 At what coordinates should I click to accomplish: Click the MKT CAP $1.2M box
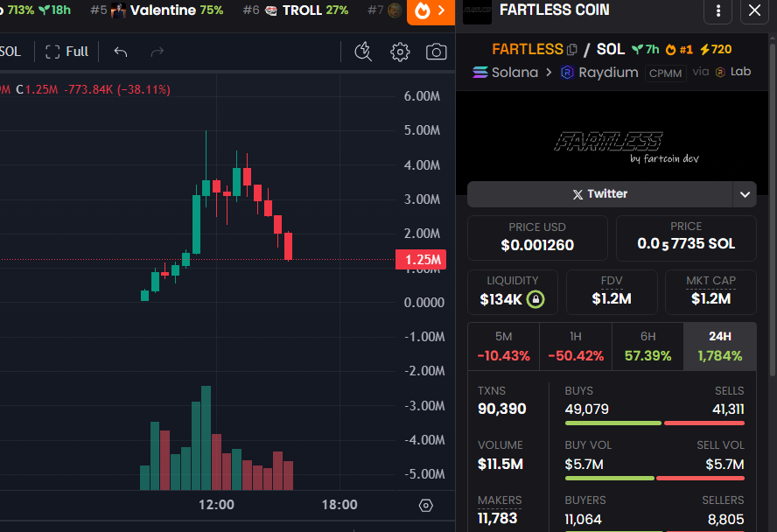point(710,292)
